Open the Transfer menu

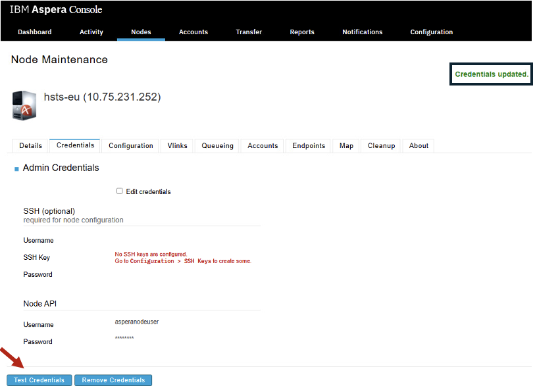click(249, 32)
